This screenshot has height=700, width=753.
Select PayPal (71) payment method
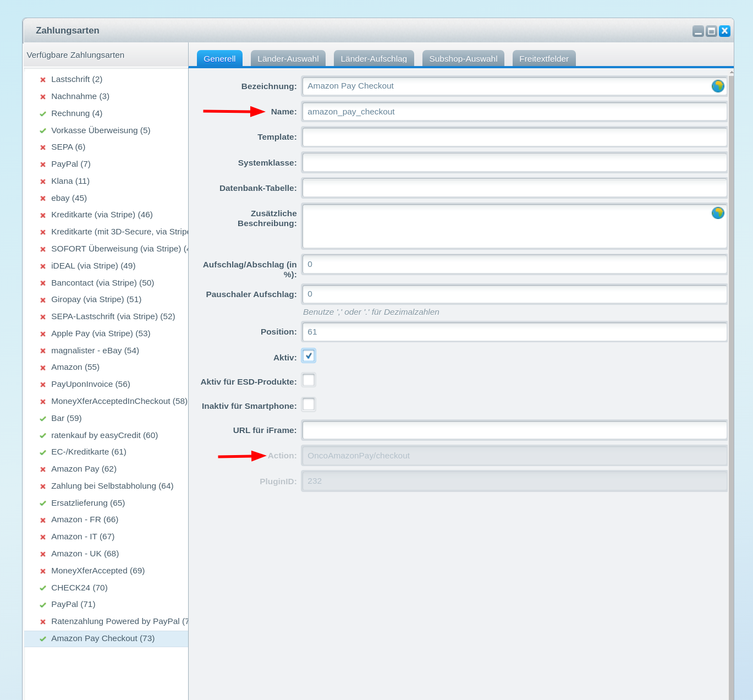pos(73,604)
